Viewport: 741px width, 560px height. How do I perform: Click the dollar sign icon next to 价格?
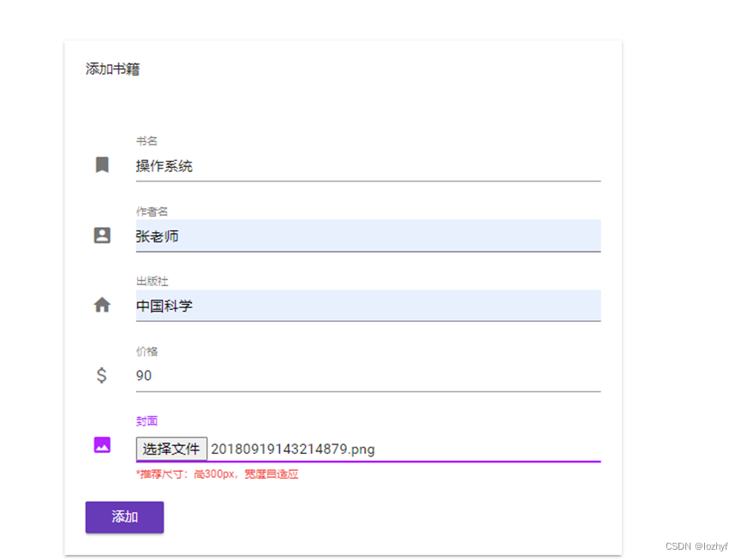tap(102, 375)
